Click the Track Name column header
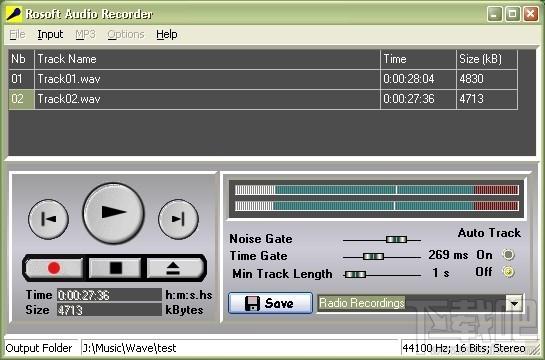 [208, 59]
